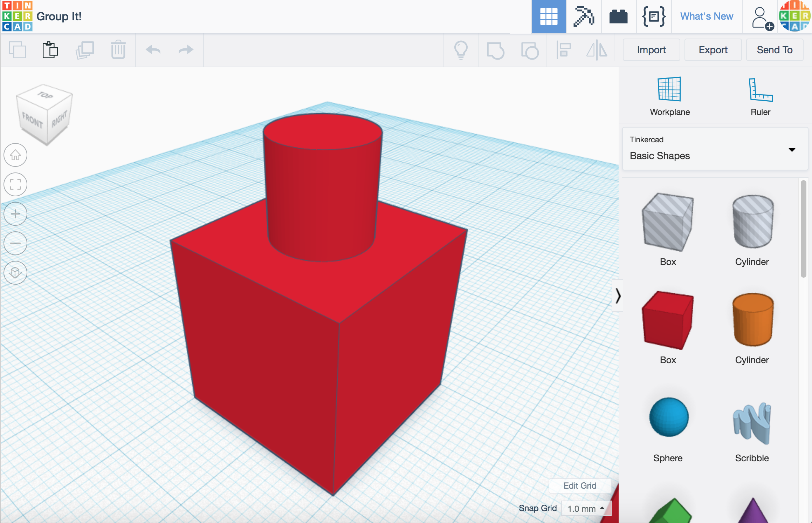Open the Bricks mode
The height and width of the screenshot is (523, 812).
point(618,16)
